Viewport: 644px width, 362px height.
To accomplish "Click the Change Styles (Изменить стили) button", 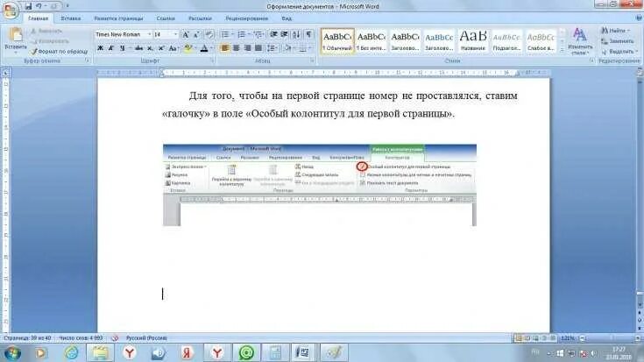I will [x=579, y=41].
